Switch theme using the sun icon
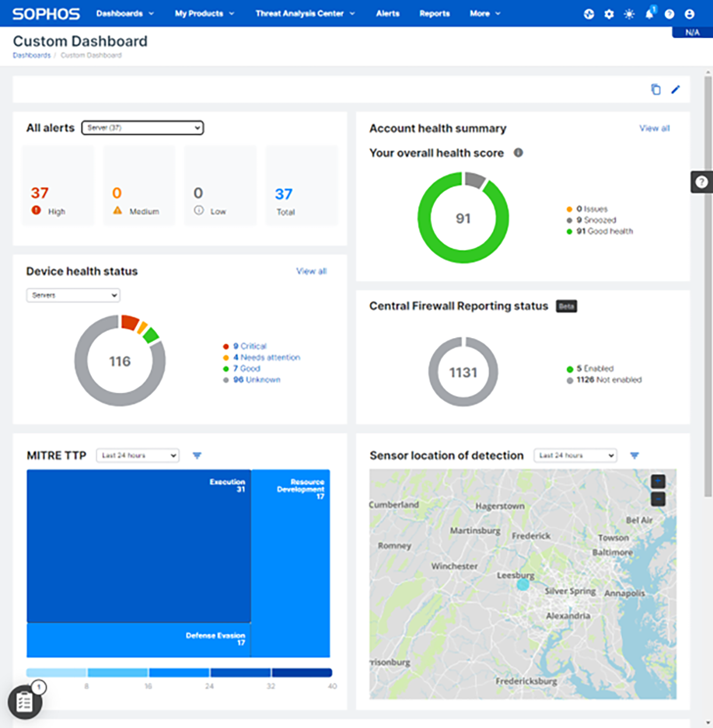The image size is (713, 728). (x=629, y=14)
